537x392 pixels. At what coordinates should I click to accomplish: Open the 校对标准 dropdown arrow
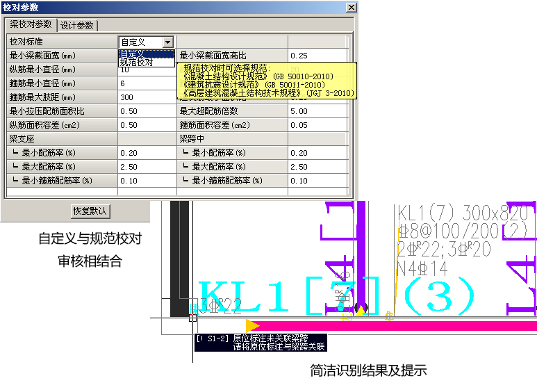coord(166,42)
